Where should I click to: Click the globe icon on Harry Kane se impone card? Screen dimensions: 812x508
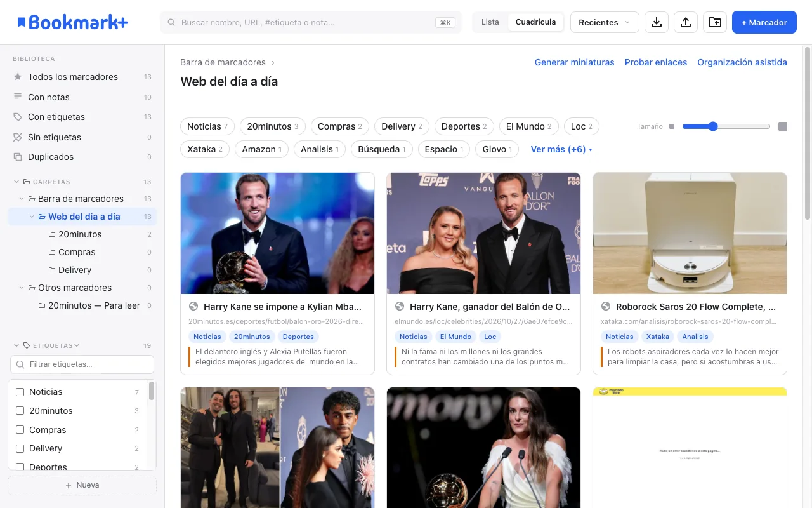193,307
